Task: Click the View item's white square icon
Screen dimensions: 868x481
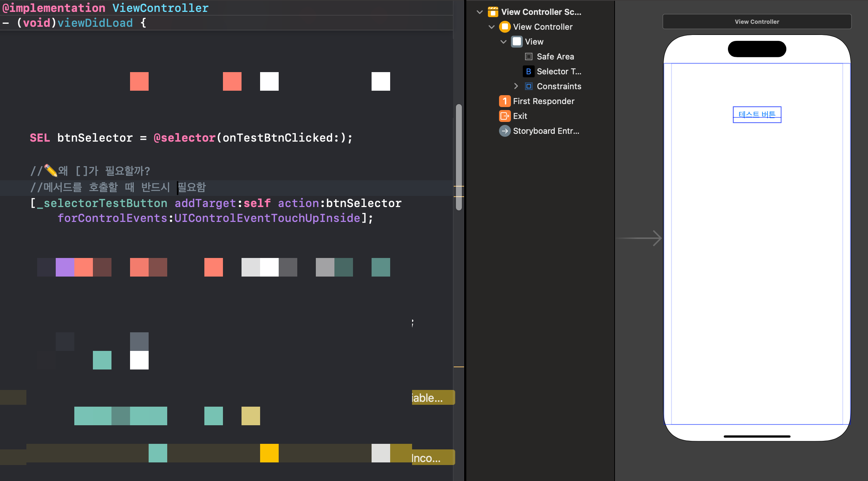Action: 516,42
